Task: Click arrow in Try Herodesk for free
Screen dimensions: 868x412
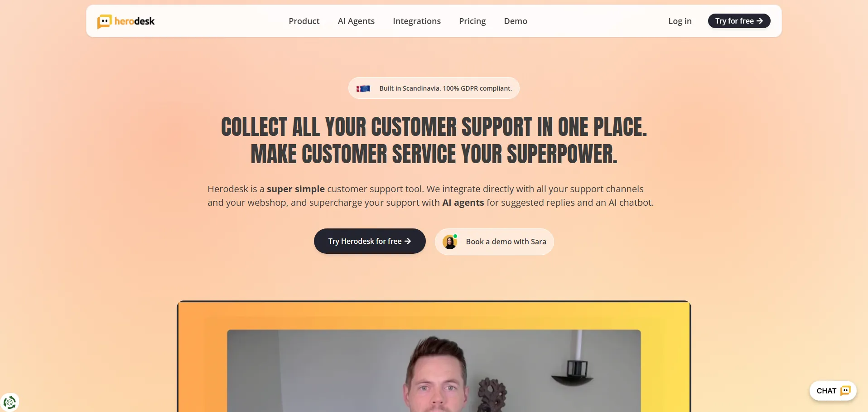Action: pyautogui.click(x=408, y=241)
